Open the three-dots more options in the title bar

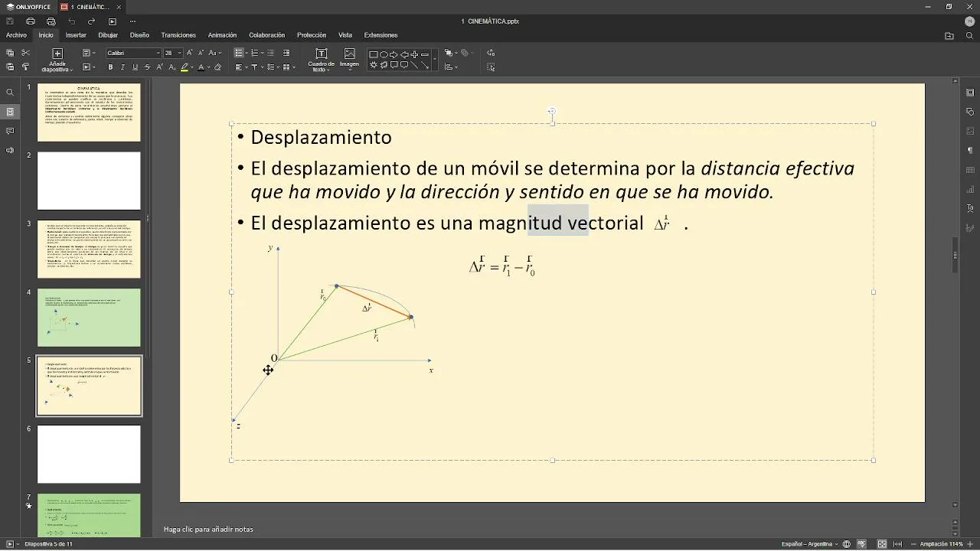tap(132, 21)
